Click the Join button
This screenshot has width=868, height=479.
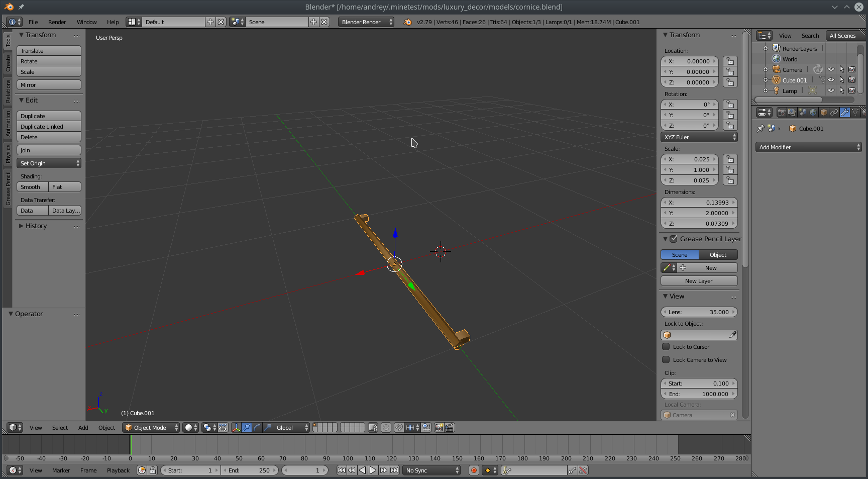[49, 150]
